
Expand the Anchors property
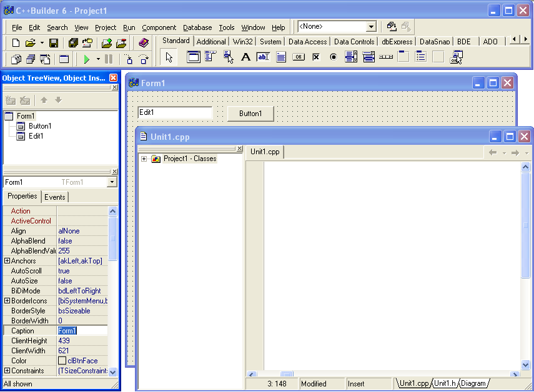[7, 261]
